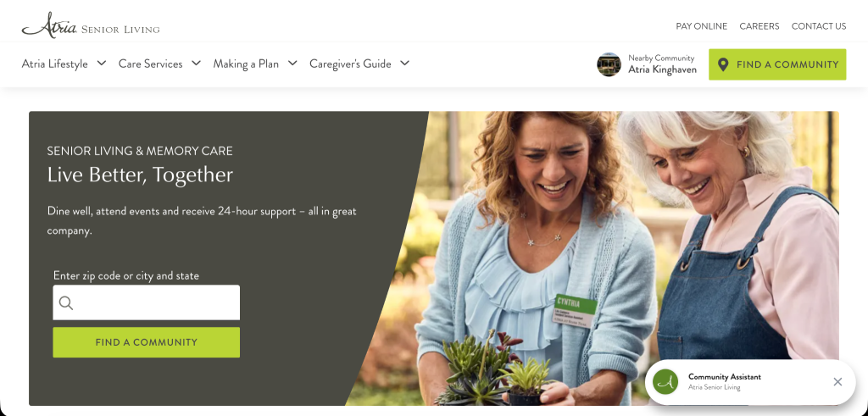This screenshot has width=868, height=416.
Task: Open the Careers link
Action: pyautogui.click(x=759, y=26)
